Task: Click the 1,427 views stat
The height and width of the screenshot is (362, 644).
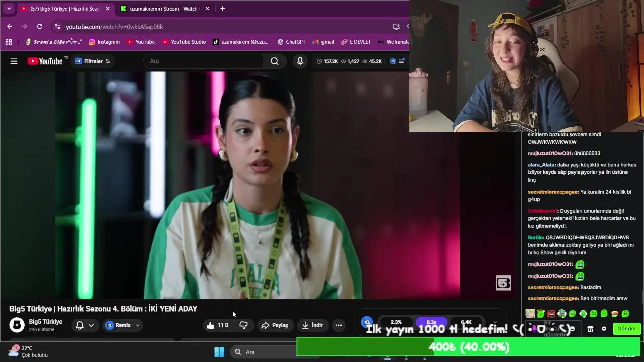Action: coord(350,61)
